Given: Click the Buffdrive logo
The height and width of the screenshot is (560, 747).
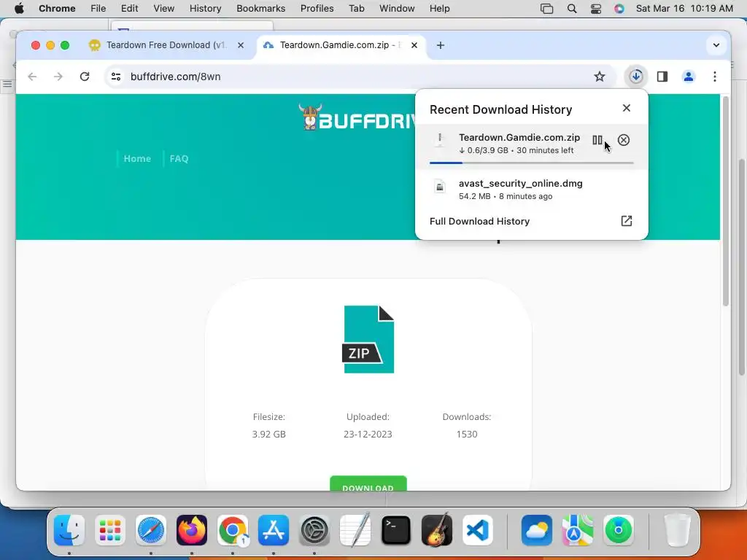Looking at the screenshot, I should click(356, 117).
